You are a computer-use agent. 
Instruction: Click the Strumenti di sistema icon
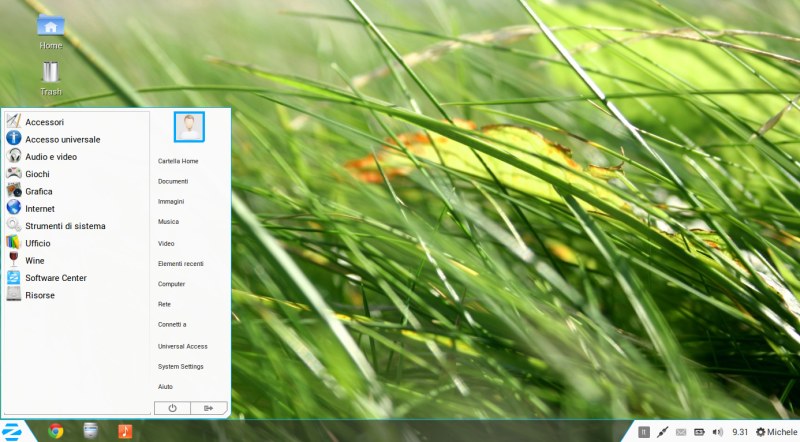[x=14, y=225]
